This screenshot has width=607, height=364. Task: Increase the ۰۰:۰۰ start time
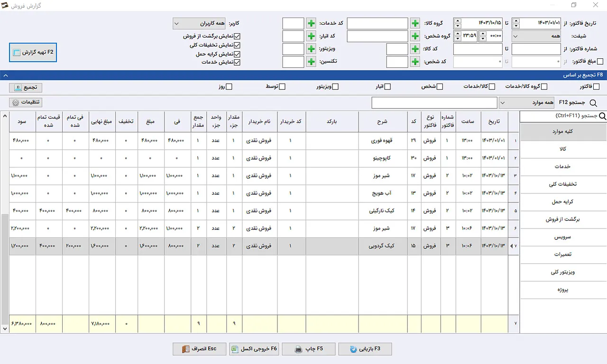point(482,34)
